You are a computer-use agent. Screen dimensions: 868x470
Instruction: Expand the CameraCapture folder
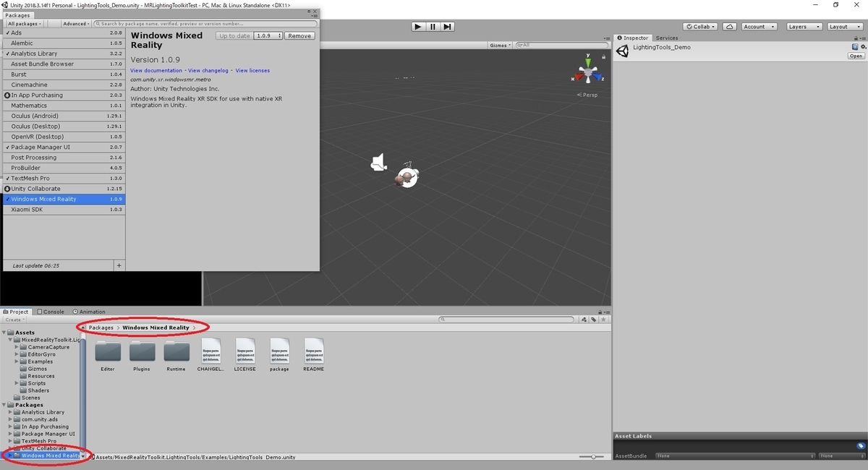17,347
